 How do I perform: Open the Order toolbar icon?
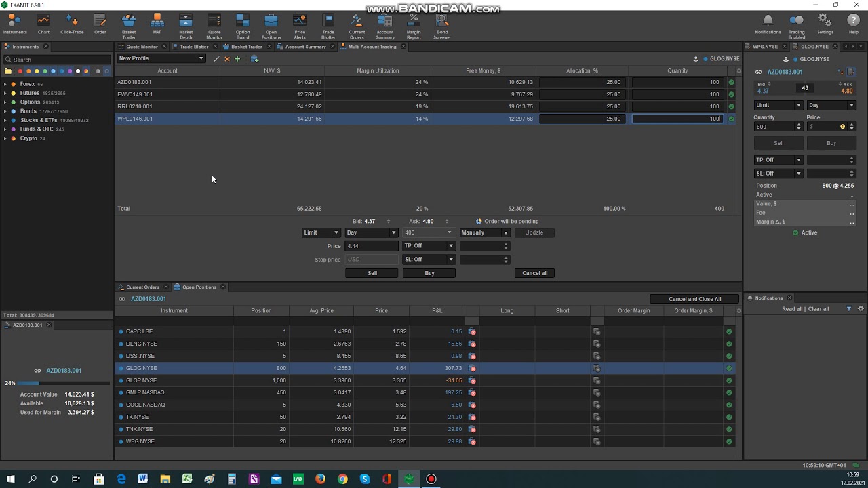coord(100,24)
